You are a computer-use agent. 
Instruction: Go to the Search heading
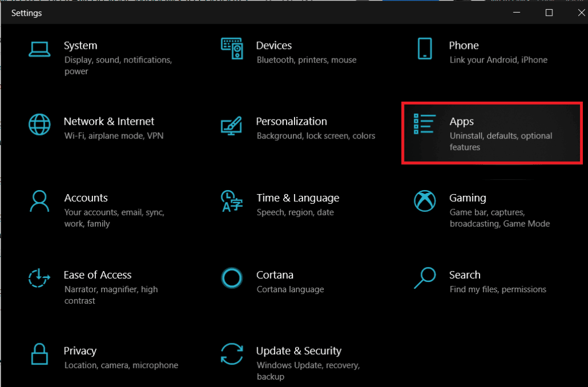(465, 275)
